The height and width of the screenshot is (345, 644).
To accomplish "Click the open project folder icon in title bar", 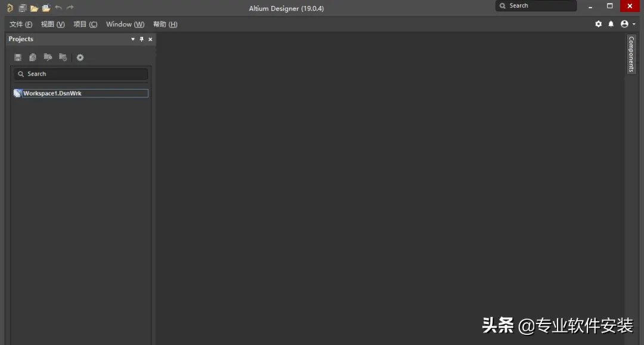I will pos(46,8).
